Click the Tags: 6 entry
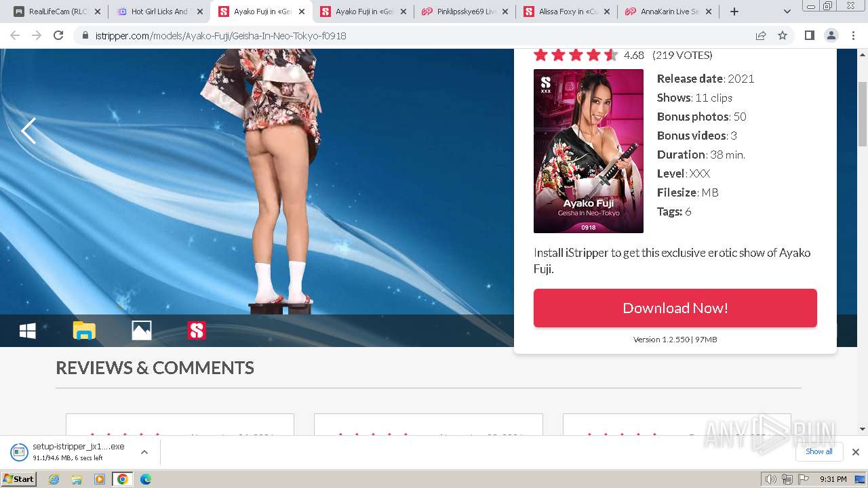This screenshot has width=868, height=488. click(674, 211)
